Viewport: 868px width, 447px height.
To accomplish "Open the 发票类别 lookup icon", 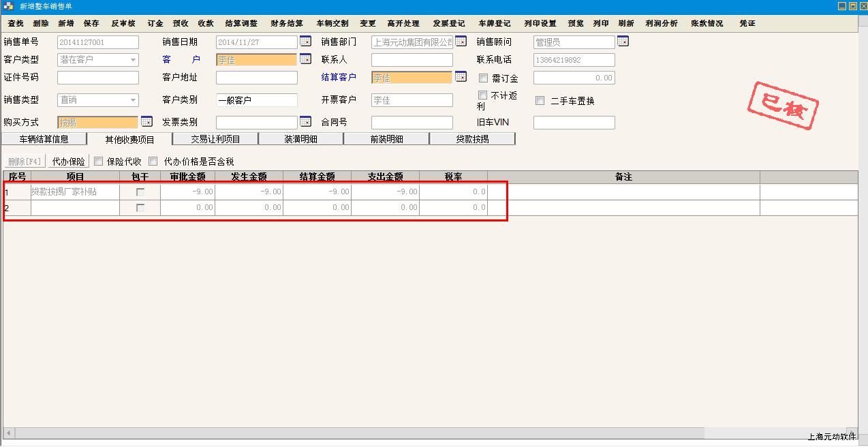I will [305, 122].
